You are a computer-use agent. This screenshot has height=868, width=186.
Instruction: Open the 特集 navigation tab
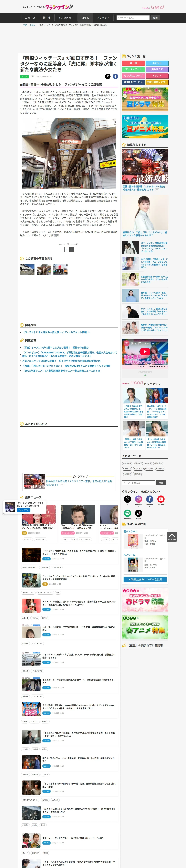[x=47, y=18]
